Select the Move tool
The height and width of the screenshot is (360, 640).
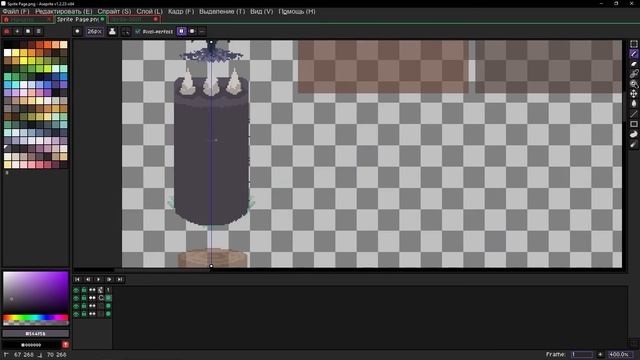coord(633,94)
